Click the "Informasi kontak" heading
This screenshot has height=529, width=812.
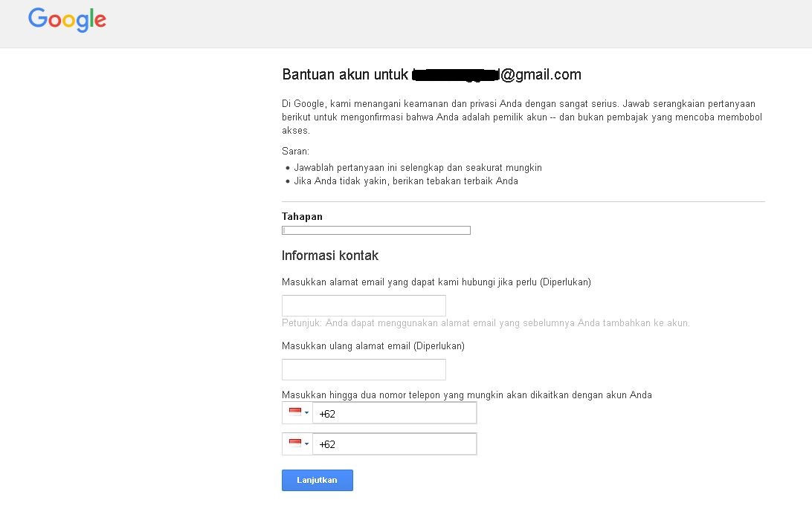(330, 256)
